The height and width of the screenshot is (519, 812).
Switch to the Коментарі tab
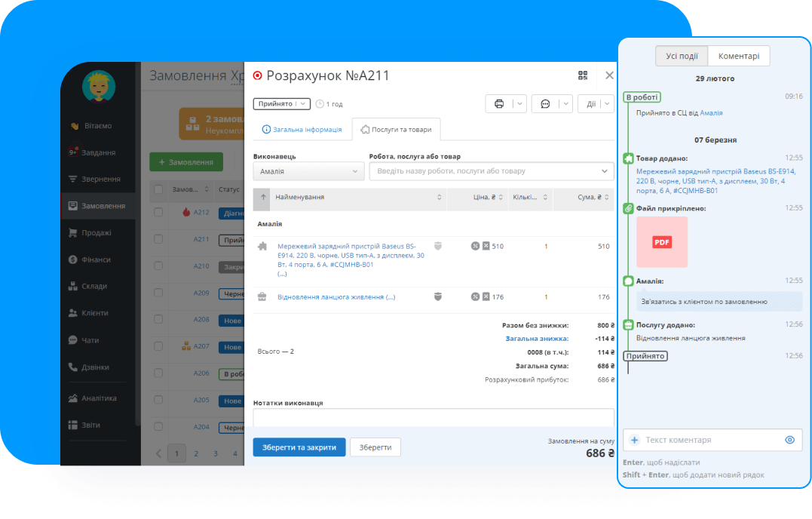point(739,57)
